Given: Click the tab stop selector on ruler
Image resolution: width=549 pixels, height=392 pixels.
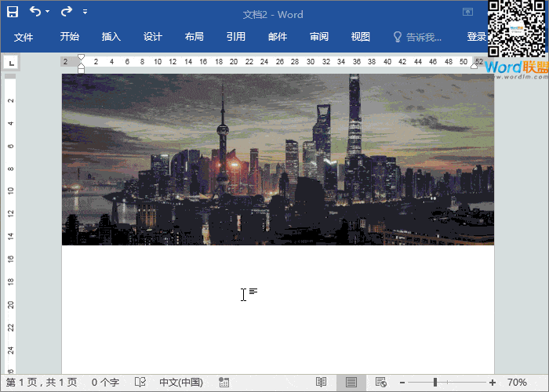Looking at the screenshot, I should point(11,63).
